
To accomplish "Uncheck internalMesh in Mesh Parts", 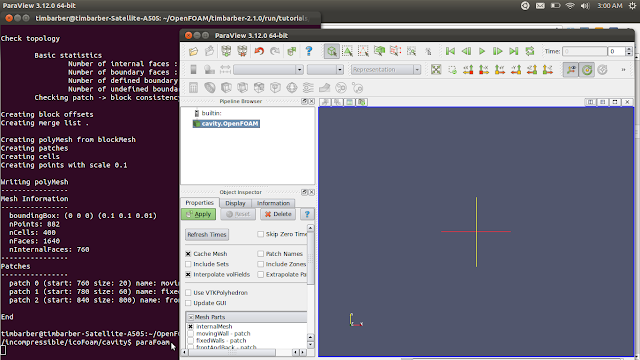I will pyautogui.click(x=191, y=327).
